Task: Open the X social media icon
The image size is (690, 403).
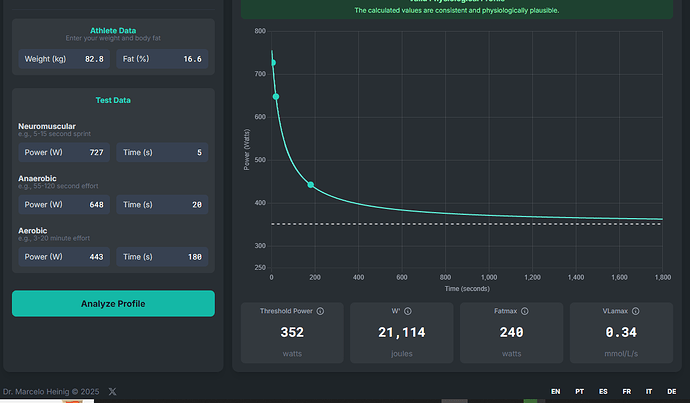Action: [112, 392]
